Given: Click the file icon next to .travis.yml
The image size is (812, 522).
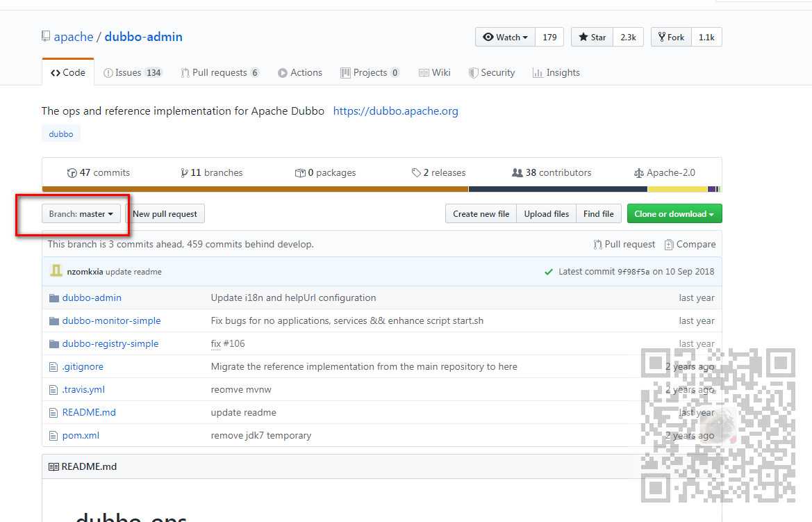Looking at the screenshot, I should tap(53, 390).
